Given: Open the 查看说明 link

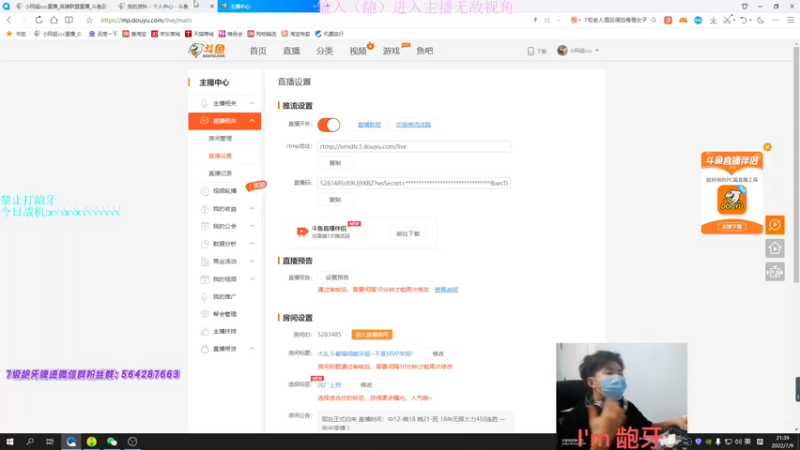Looking at the screenshot, I should pyautogui.click(x=446, y=290).
